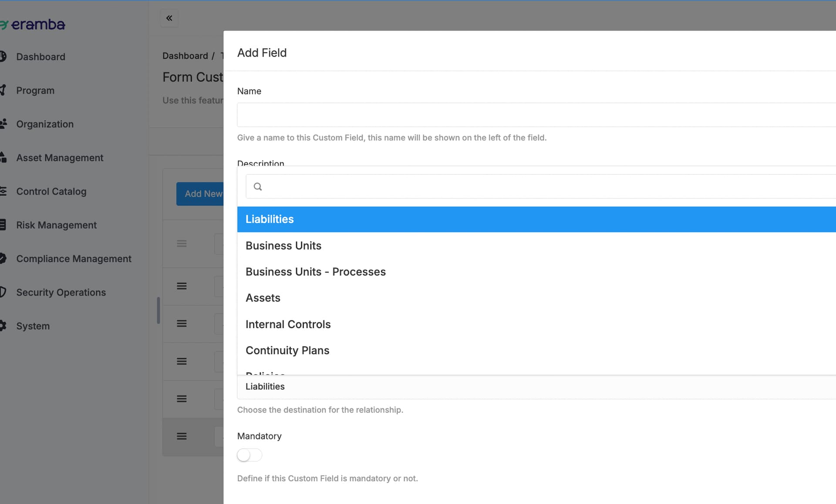Click the third row drag-handle icon

click(x=182, y=323)
